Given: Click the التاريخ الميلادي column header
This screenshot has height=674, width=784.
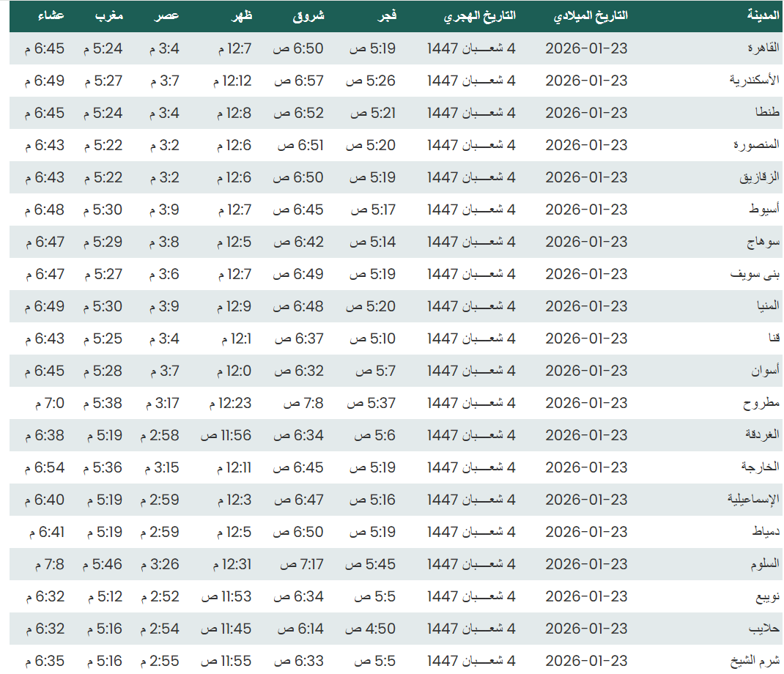Looking at the screenshot, I should 590,16.
